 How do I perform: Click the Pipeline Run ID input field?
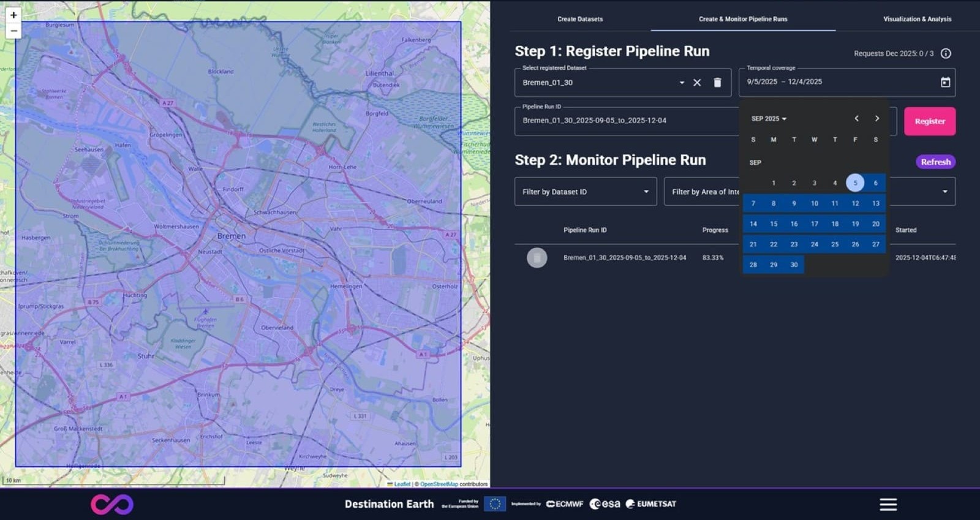[x=625, y=121]
